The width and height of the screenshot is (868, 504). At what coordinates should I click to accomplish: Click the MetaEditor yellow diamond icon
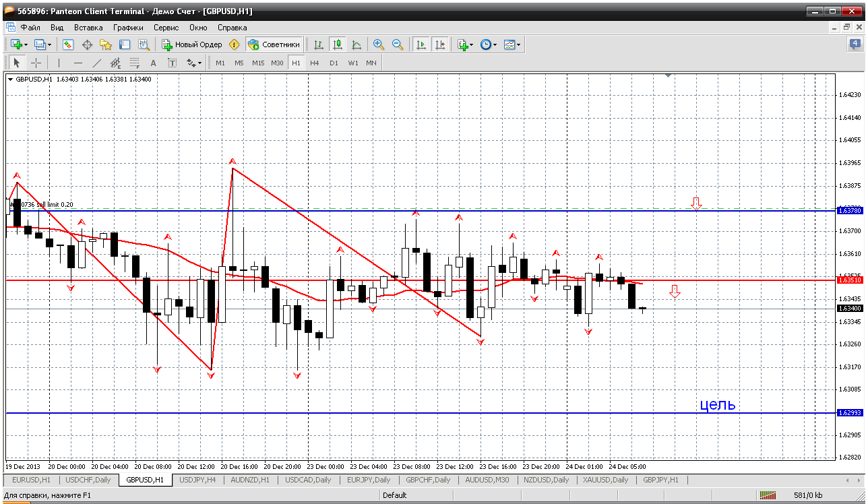click(234, 44)
